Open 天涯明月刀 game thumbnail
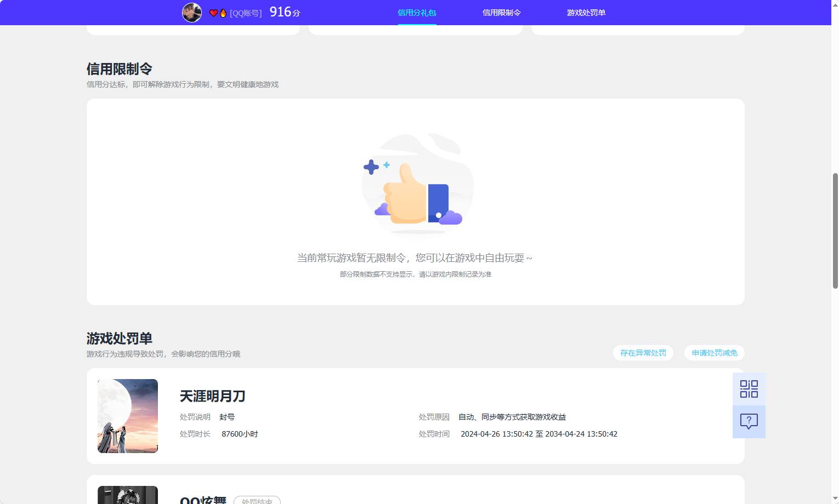 128,416
